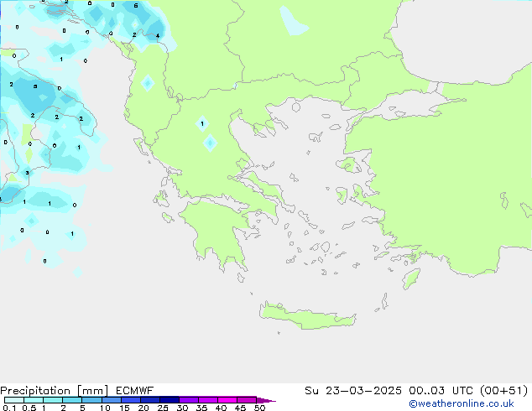This screenshot has width=532, height=411.
Task: Click the '3' precipitation value on map
Action: point(27,173)
